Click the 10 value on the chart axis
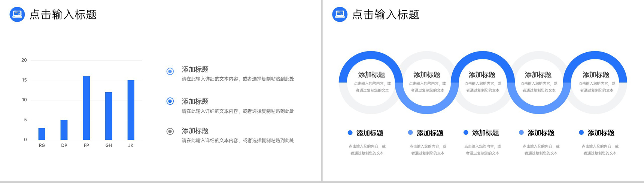 pyautogui.click(x=24, y=100)
